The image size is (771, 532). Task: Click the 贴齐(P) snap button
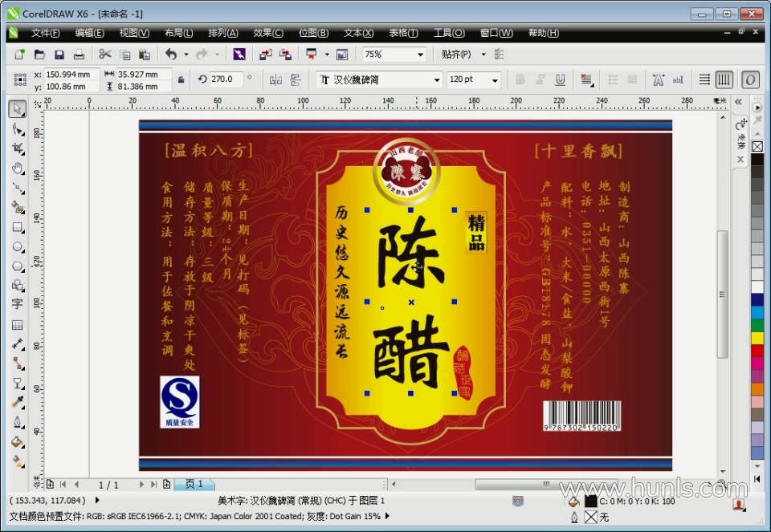(456, 54)
